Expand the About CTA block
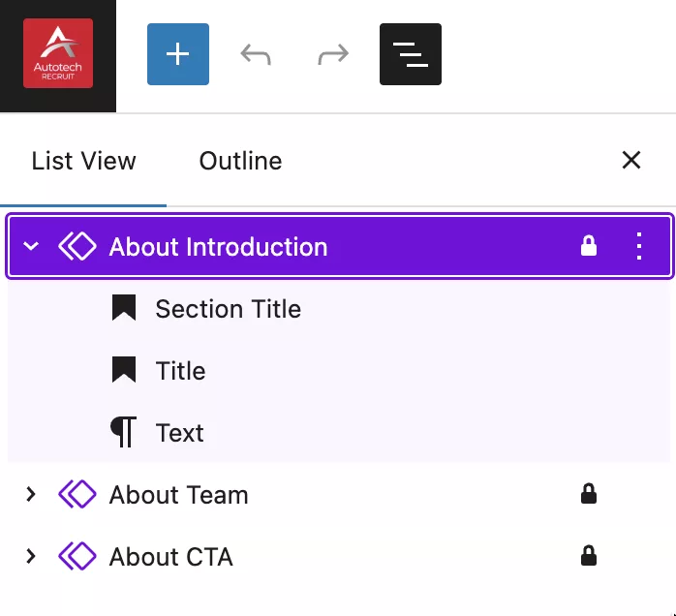This screenshot has height=616, width=676. [31, 557]
